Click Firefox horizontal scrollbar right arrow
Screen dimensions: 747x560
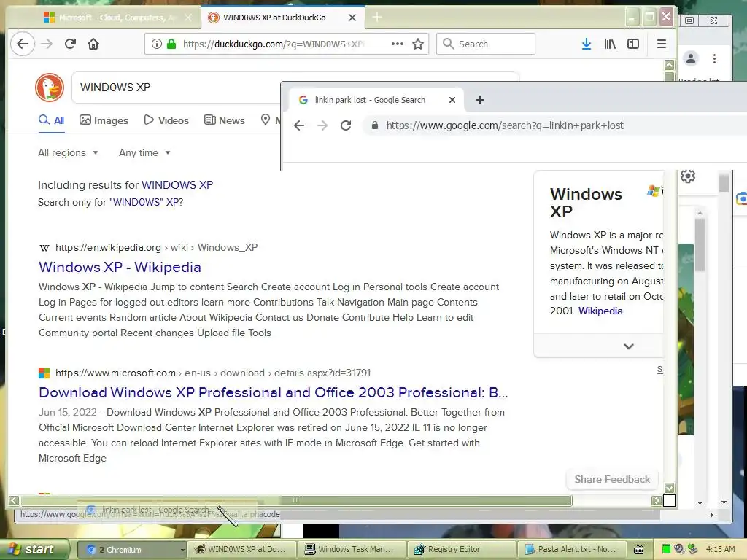tap(657, 500)
